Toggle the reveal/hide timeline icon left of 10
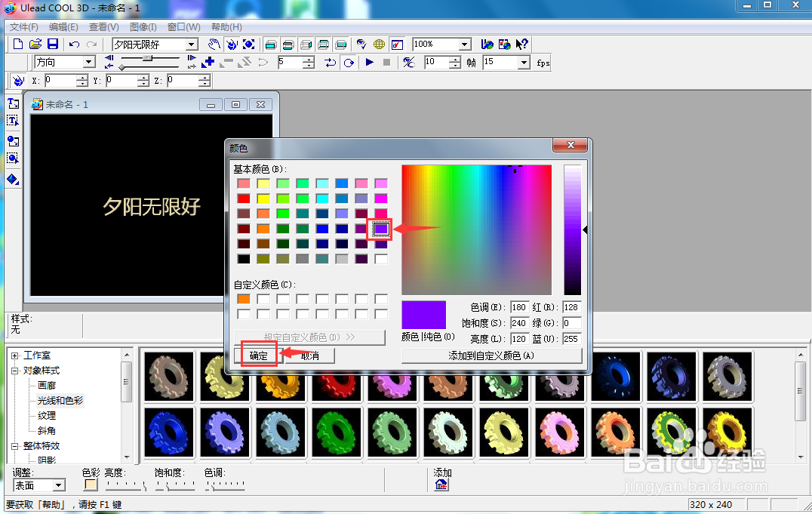Viewport: 812px width, 514px height. [409, 62]
